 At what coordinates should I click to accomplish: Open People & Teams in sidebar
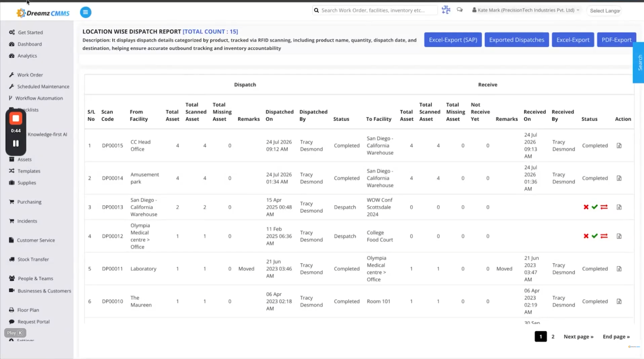31,278
